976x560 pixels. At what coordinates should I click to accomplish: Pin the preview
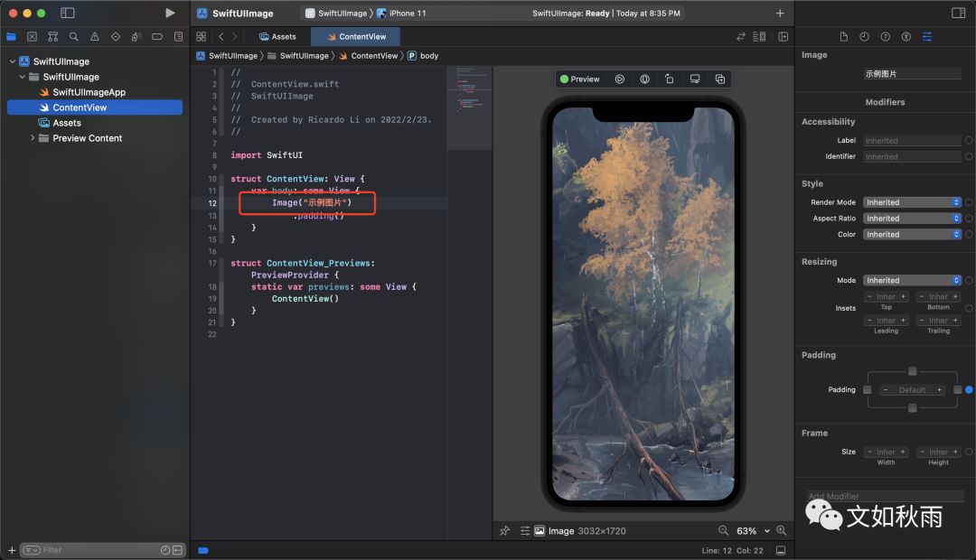[505, 531]
